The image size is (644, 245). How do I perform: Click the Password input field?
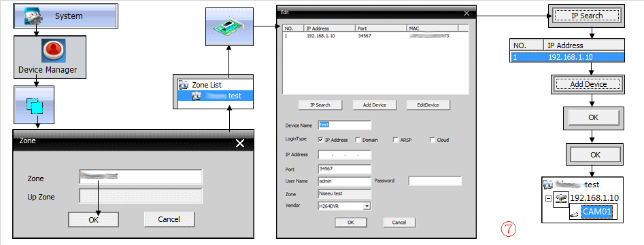pyautogui.click(x=435, y=181)
